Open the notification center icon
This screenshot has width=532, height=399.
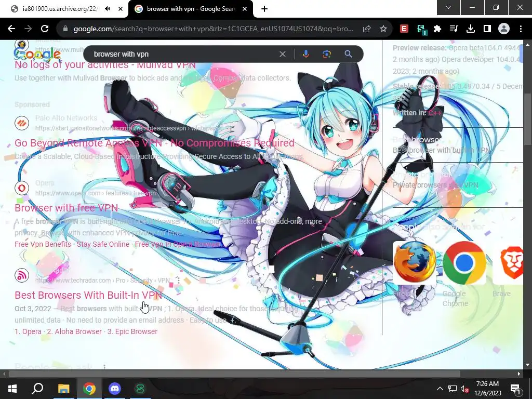(515, 389)
